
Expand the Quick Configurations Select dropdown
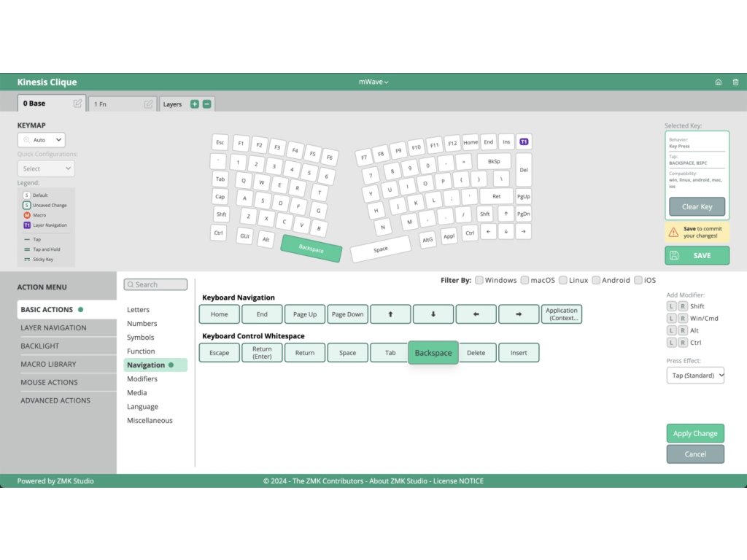[x=46, y=168]
